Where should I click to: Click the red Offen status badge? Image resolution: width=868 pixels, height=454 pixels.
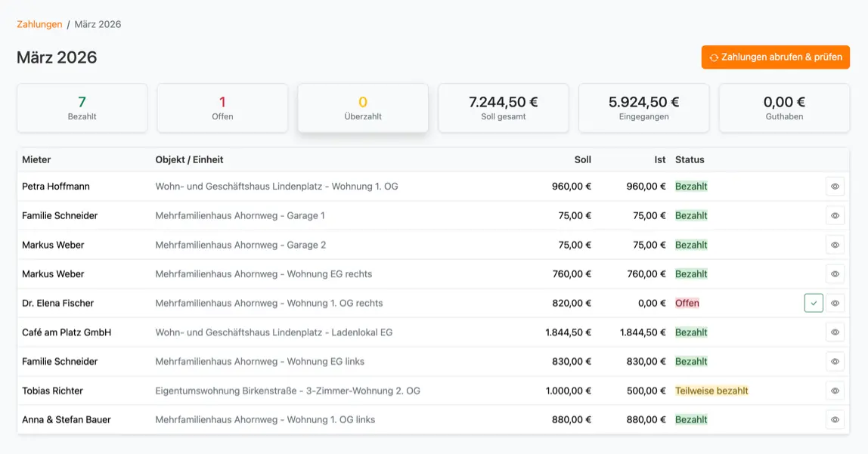point(687,303)
